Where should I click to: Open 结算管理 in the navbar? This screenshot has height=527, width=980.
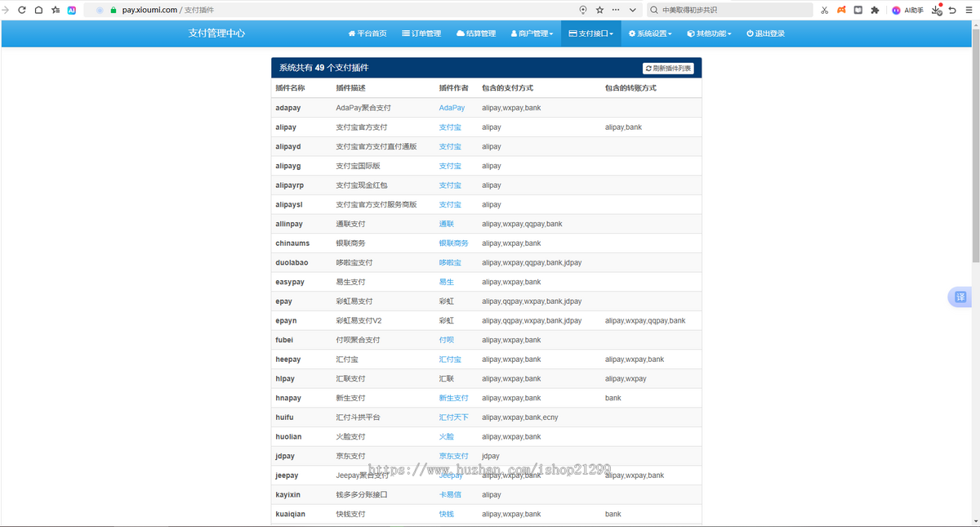point(476,33)
